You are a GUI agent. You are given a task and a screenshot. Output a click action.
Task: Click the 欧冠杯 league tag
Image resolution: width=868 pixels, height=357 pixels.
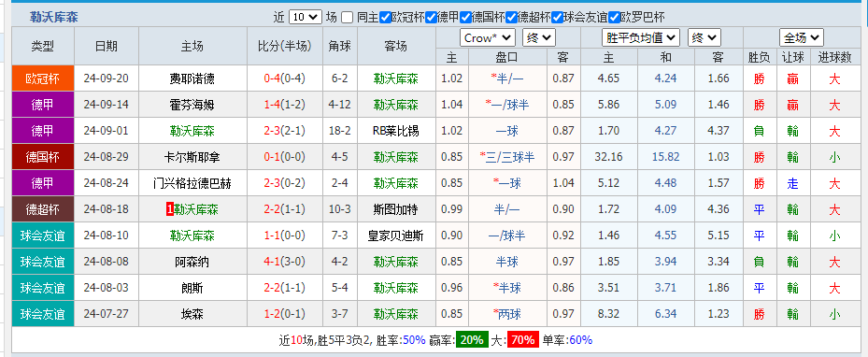tap(43, 79)
